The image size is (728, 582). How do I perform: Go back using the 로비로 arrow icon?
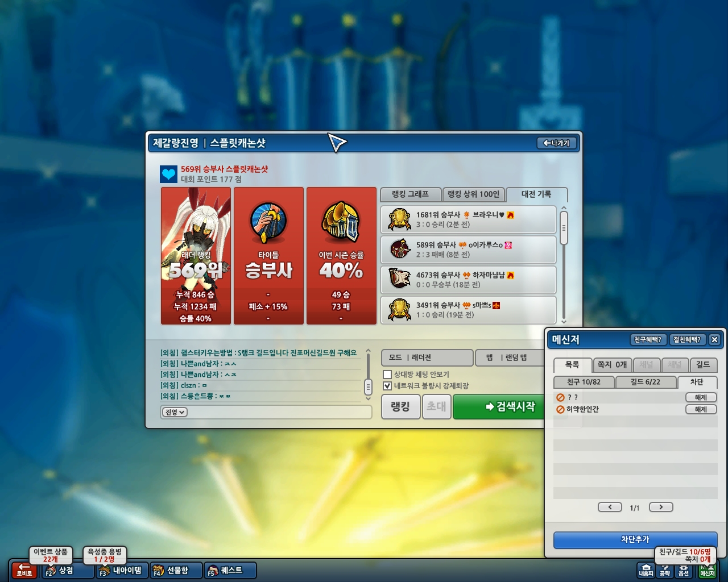click(x=24, y=570)
